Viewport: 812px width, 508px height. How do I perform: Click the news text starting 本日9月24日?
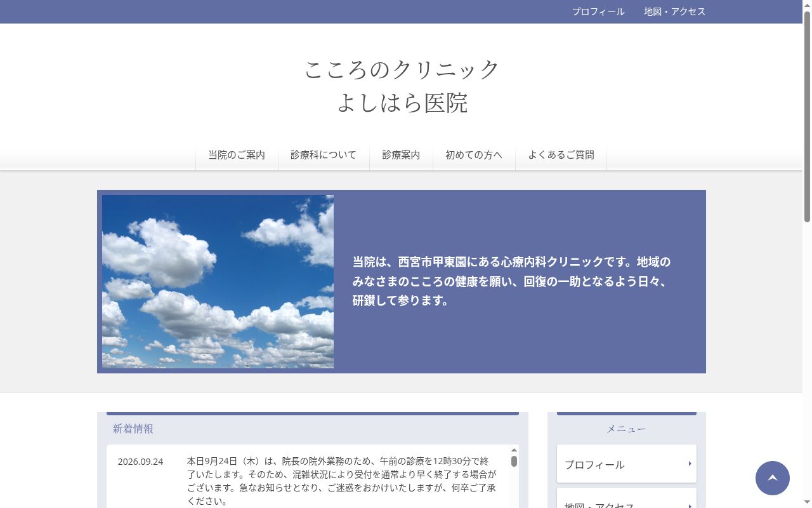click(x=341, y=481)
